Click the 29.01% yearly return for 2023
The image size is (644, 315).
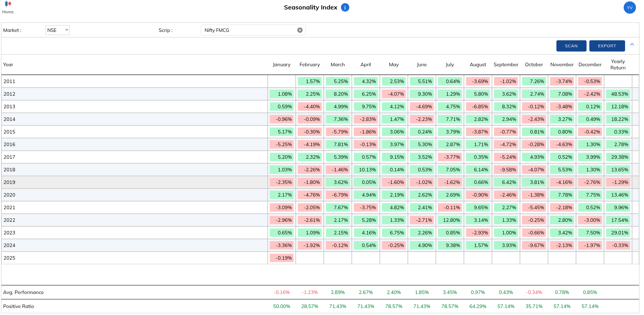click(618, 233)
